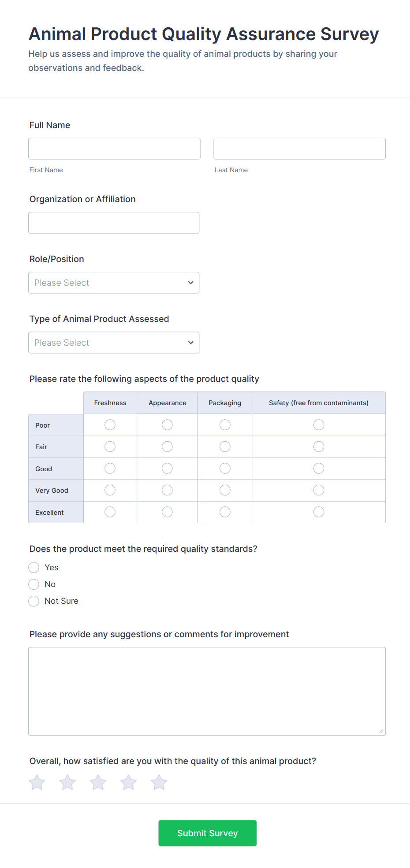This screenshot has width=410, height=868.
Task: Rate three stars for satisfaction
Action: click(x=98, y=783)
